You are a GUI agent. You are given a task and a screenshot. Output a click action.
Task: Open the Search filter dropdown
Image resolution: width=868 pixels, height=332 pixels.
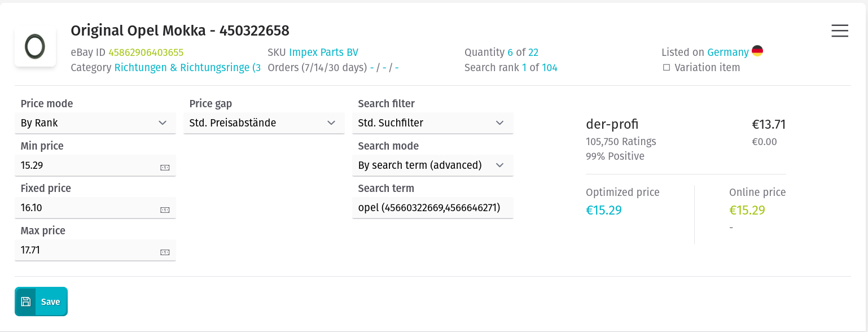432,123
